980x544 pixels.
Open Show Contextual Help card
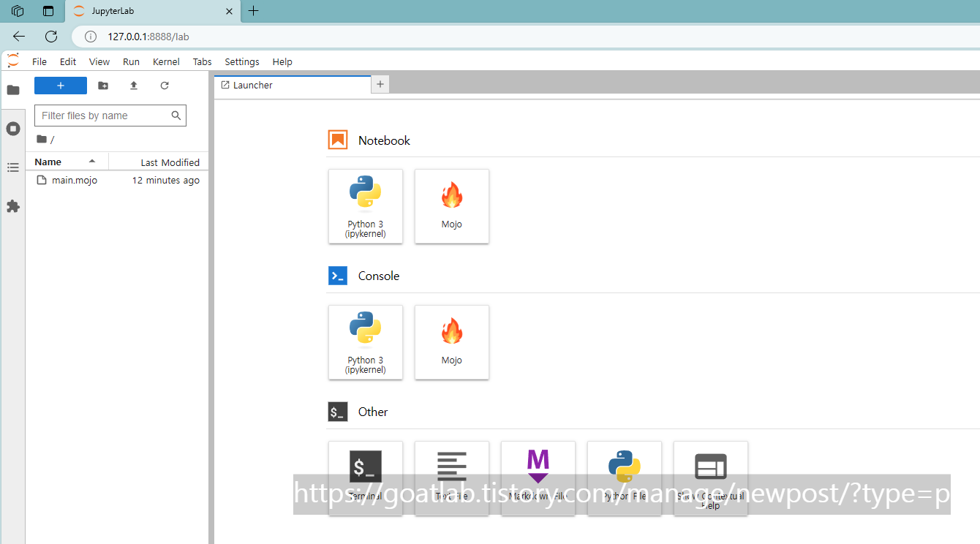click(x=711, y=478)
